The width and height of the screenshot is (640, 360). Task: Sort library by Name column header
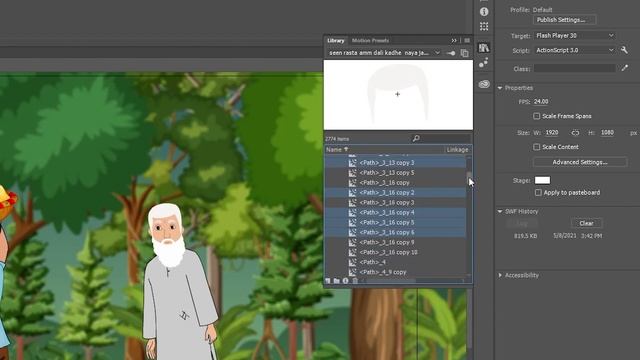click(337, 150)
